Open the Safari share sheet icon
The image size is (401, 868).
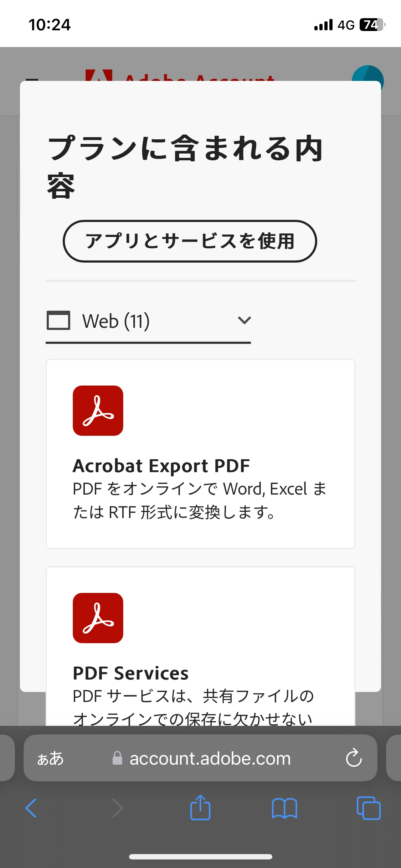200,807
